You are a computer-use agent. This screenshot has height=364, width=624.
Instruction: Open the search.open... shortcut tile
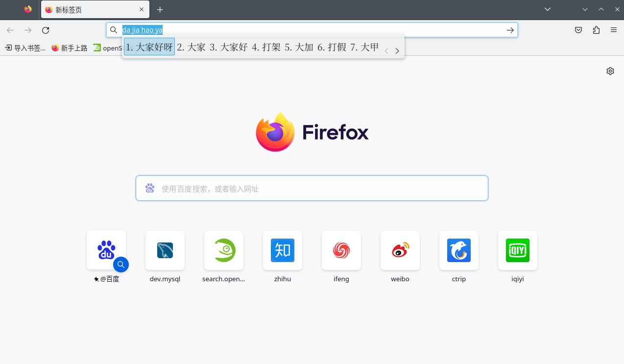click(x=224, y=250)
